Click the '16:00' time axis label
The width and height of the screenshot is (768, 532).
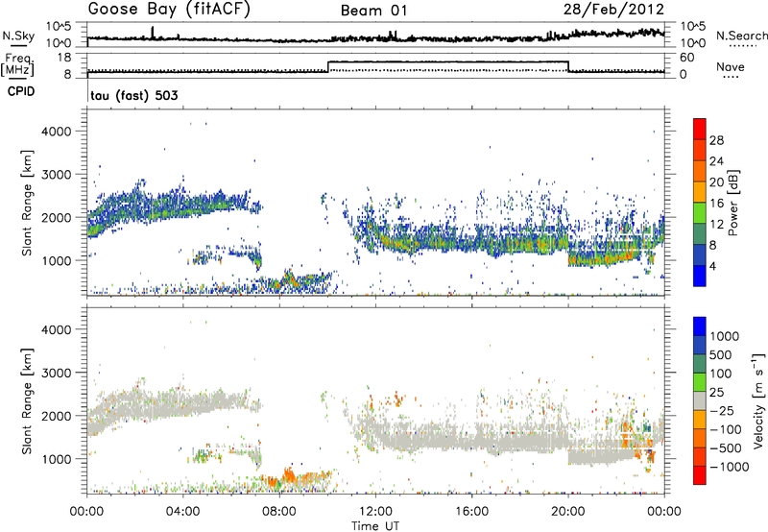point(471,512)
